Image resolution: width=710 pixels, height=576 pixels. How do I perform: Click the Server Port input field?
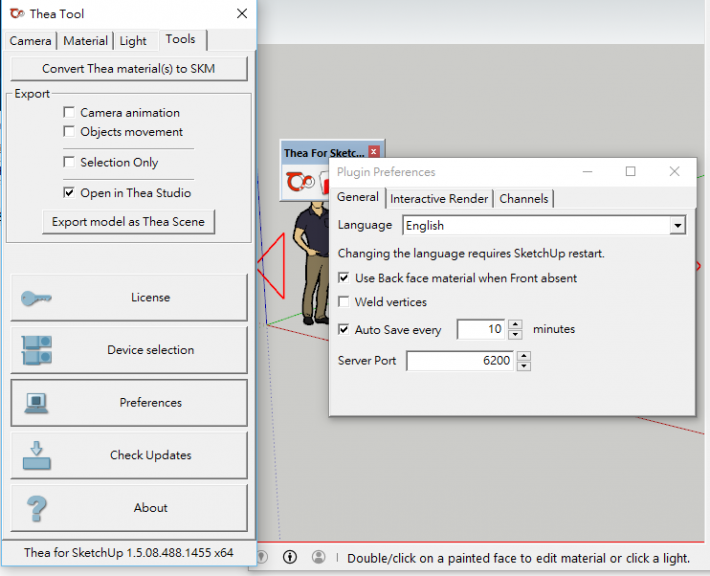[x=460, y=360]
